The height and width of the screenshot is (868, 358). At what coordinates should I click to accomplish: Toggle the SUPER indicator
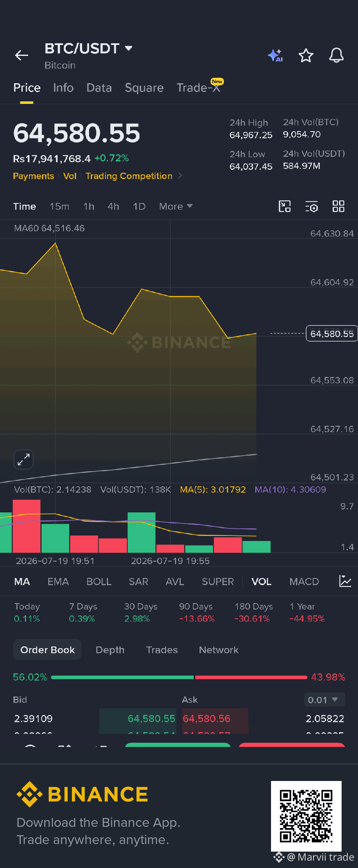pos(218,581)
